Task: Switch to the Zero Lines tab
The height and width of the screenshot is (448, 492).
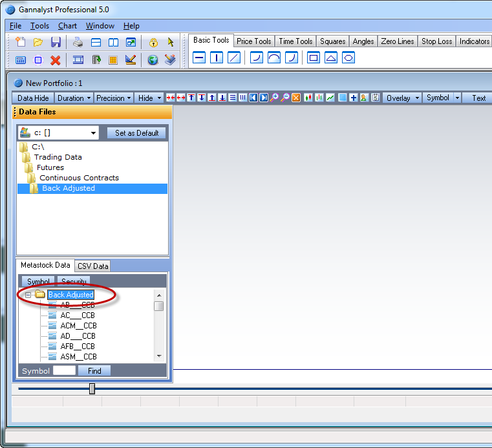Action: coord(398,41)
